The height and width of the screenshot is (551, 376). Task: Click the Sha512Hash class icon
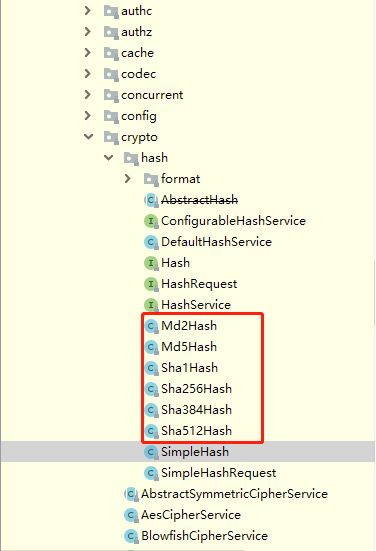(151, 431)
